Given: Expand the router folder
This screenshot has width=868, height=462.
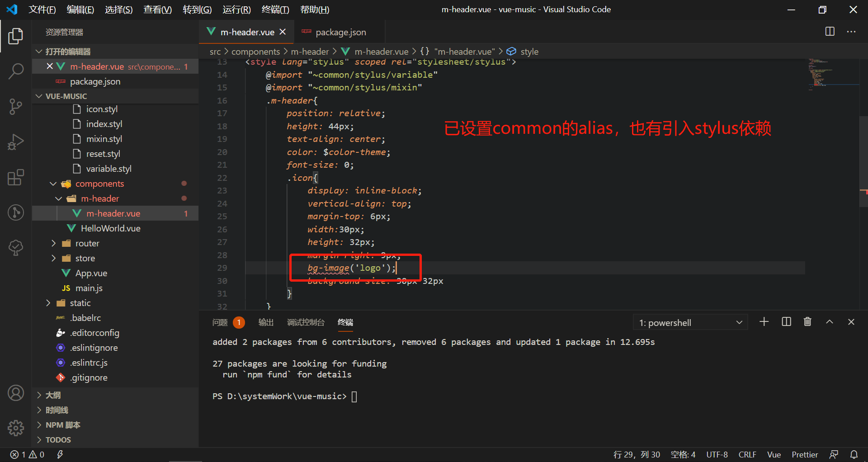Looking at the screenshot, I should (x=53, y=243).
